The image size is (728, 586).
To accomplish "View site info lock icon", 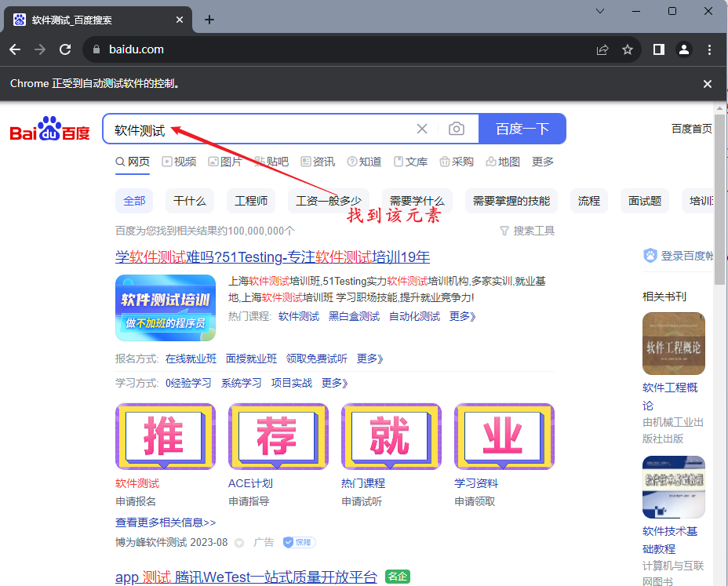I will click(x=96, y=49).
